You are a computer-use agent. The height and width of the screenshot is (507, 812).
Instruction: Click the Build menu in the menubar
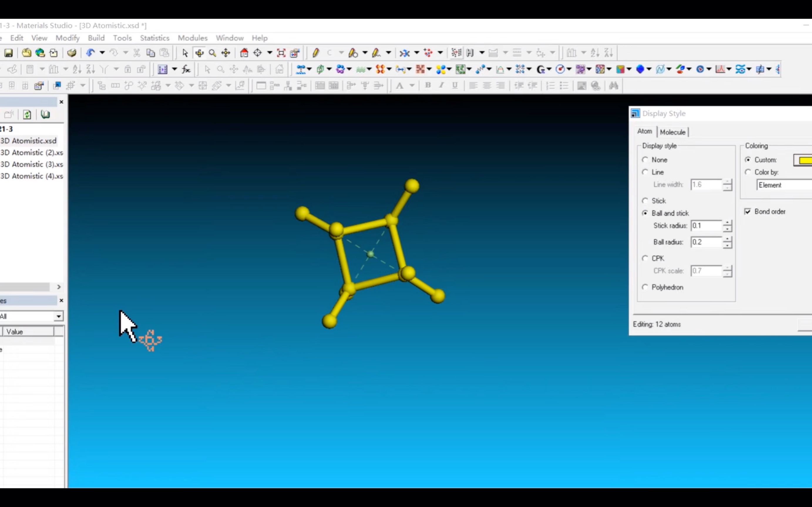pos(96,38)
